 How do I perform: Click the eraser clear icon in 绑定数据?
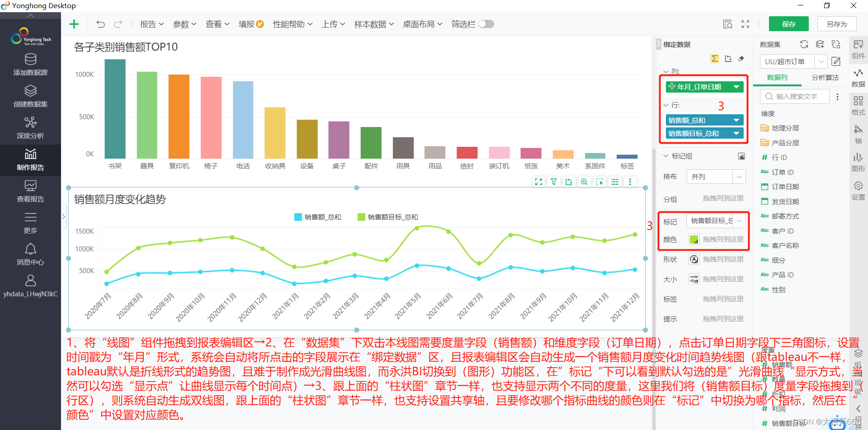tap(741, 59)
